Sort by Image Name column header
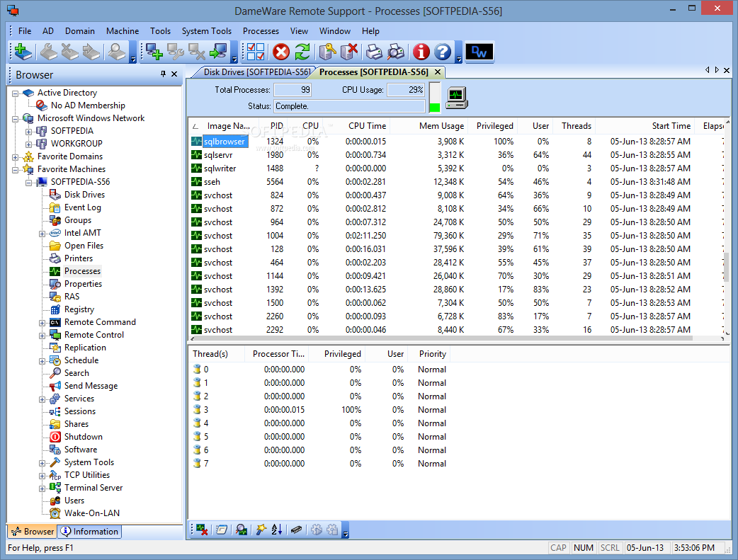The height and width of the screenshot is (560, 738). click(224, 125)
